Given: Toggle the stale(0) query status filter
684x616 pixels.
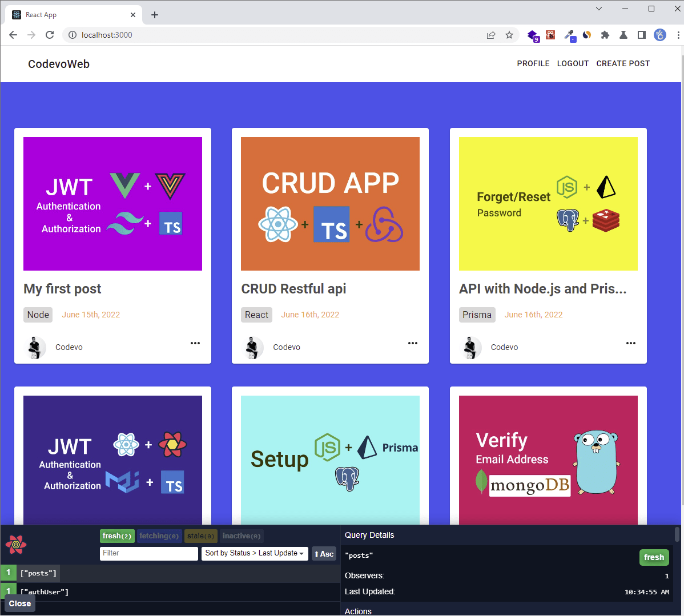Looking at the screenshot, I should coord(200,536).
